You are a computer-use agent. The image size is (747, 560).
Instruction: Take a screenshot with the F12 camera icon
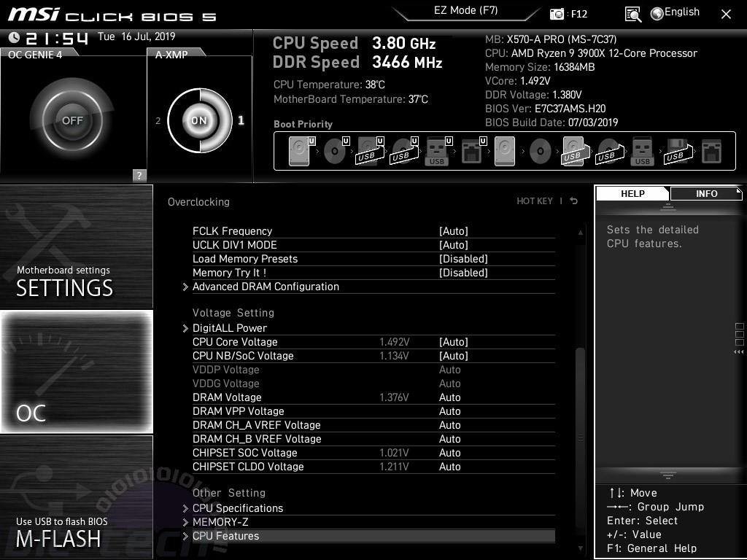tap(557, 14)
